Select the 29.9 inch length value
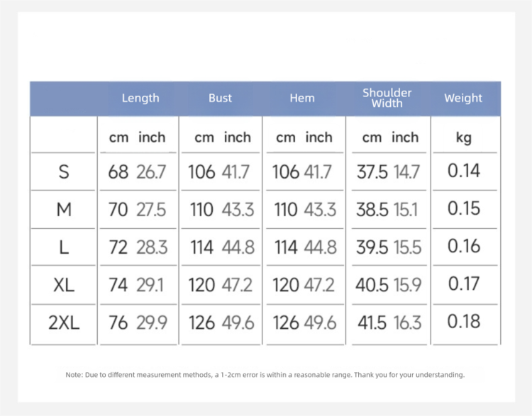This screenshot has width=532, height=416. [151, 323]
